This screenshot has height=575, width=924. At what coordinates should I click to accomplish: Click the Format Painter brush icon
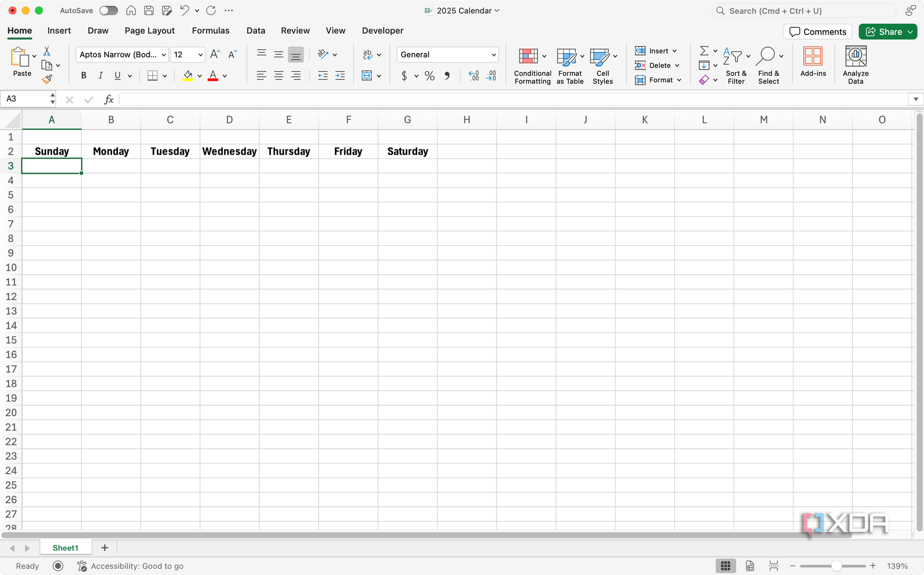click(47, 79)
